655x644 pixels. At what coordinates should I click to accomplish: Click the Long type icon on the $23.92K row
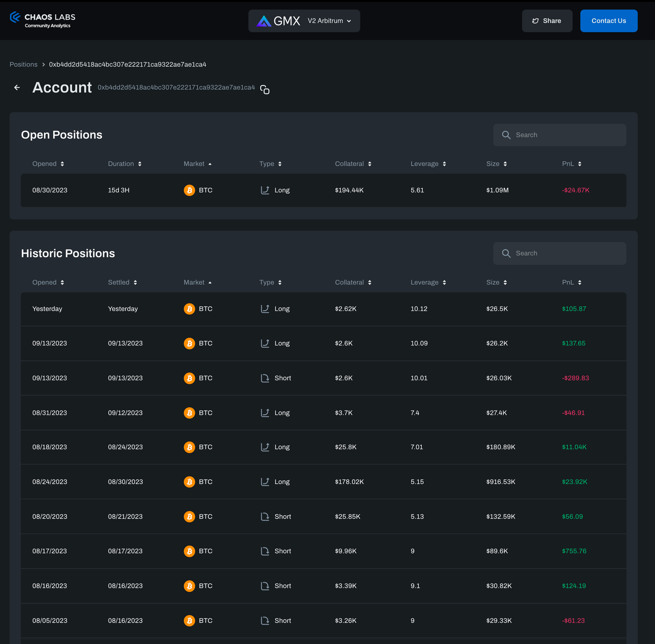coord(265,482)
